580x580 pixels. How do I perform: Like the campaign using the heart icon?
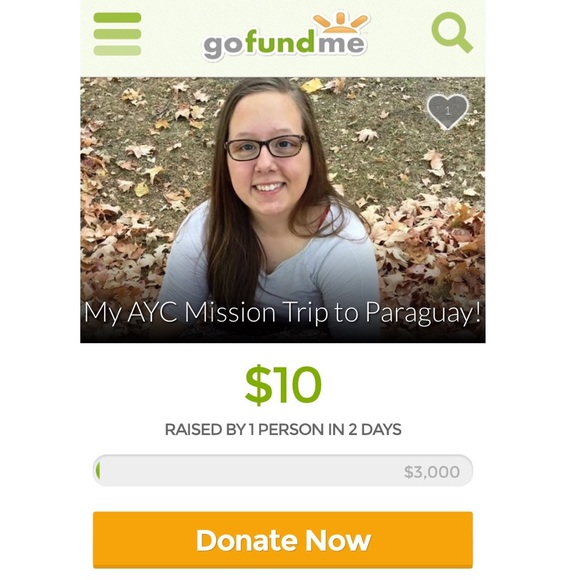pos(448,112)
